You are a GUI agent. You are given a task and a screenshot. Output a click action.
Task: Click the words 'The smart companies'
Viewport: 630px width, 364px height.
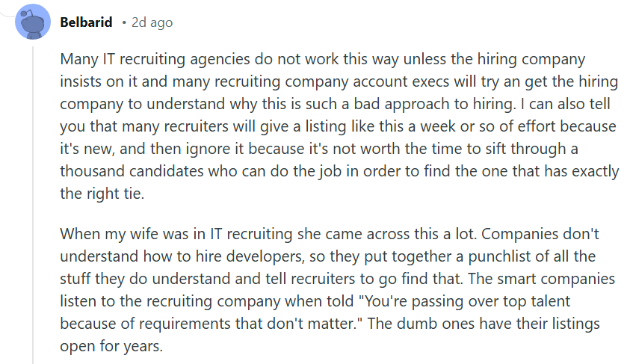pyautogui.click(x=541, y=279)
